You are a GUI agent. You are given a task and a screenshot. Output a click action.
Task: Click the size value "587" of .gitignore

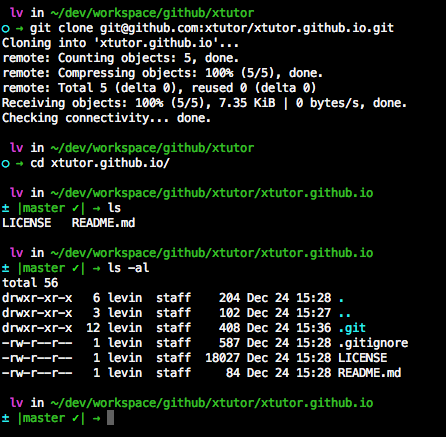[229, 343]
